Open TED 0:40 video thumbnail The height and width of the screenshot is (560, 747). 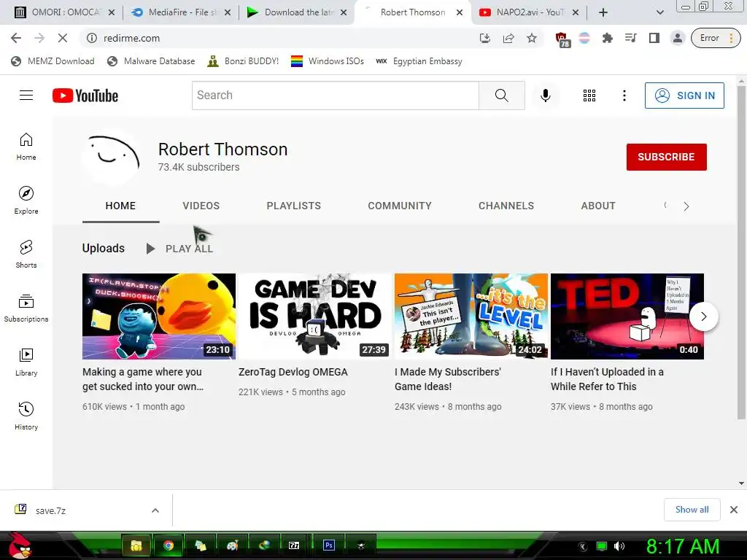pos(627,316)
